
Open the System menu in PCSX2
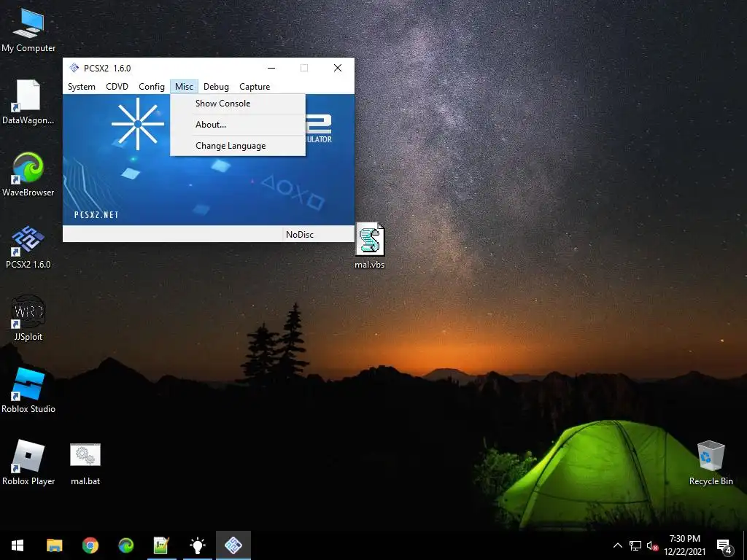(x=82, y=87)
